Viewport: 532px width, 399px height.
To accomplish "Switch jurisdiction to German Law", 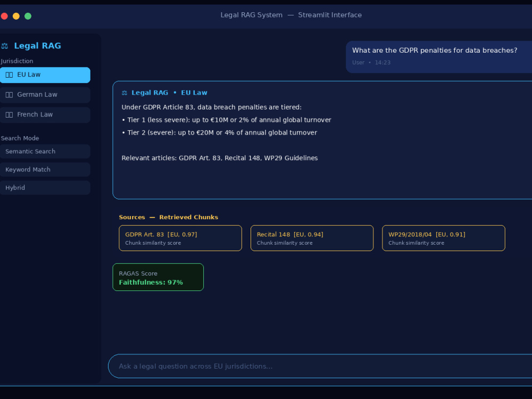I will (45, 95).
